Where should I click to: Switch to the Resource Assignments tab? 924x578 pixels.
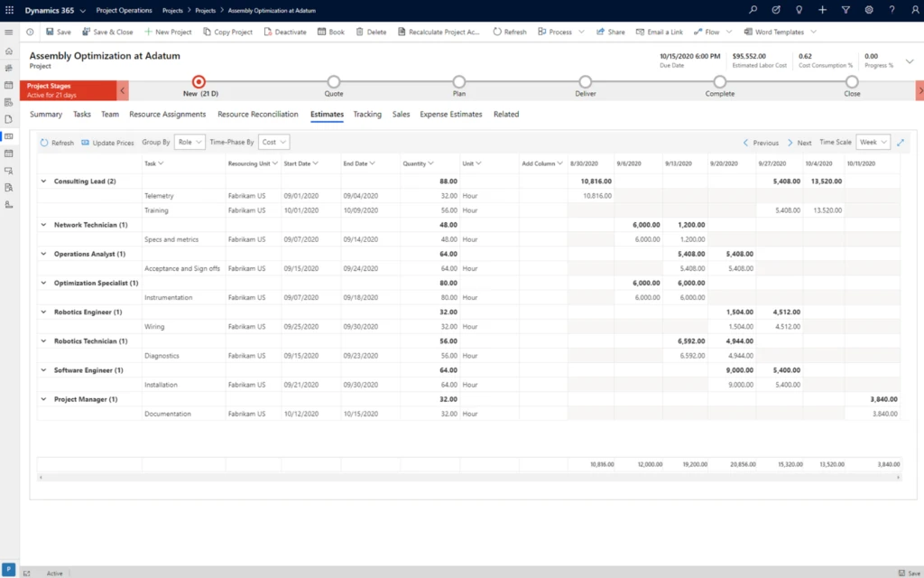[x=167, y=114]
